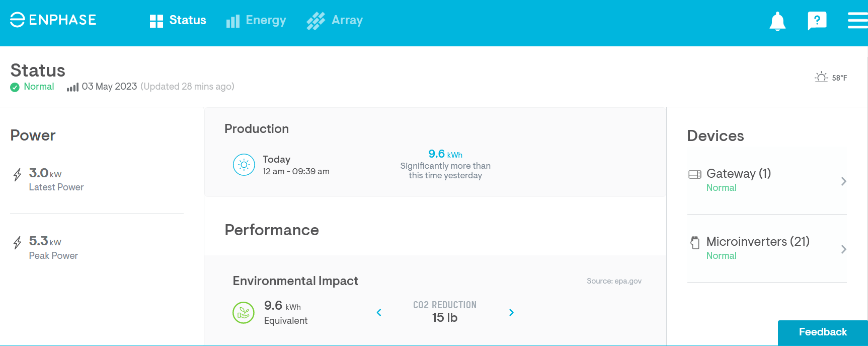Viewport: 868px width, 346px height.
Task: Click the Normal status under Microinverters
Action: point(721,256)
